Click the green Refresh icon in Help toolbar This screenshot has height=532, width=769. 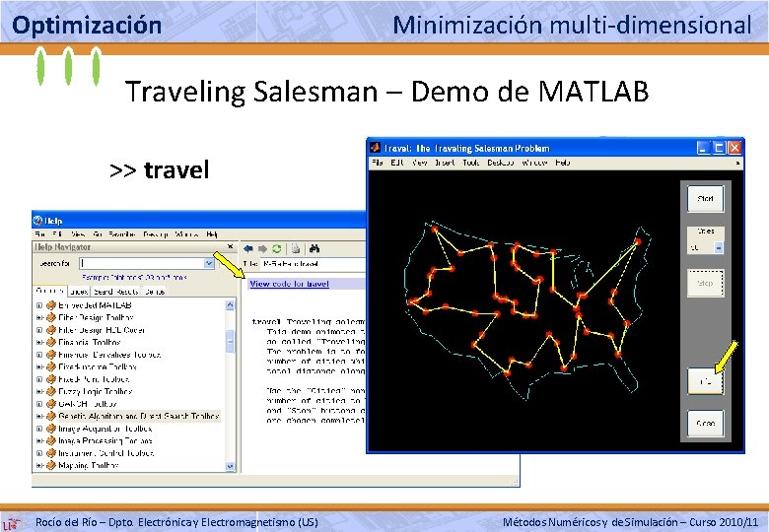pyautogui.click(x=277, y=248)
